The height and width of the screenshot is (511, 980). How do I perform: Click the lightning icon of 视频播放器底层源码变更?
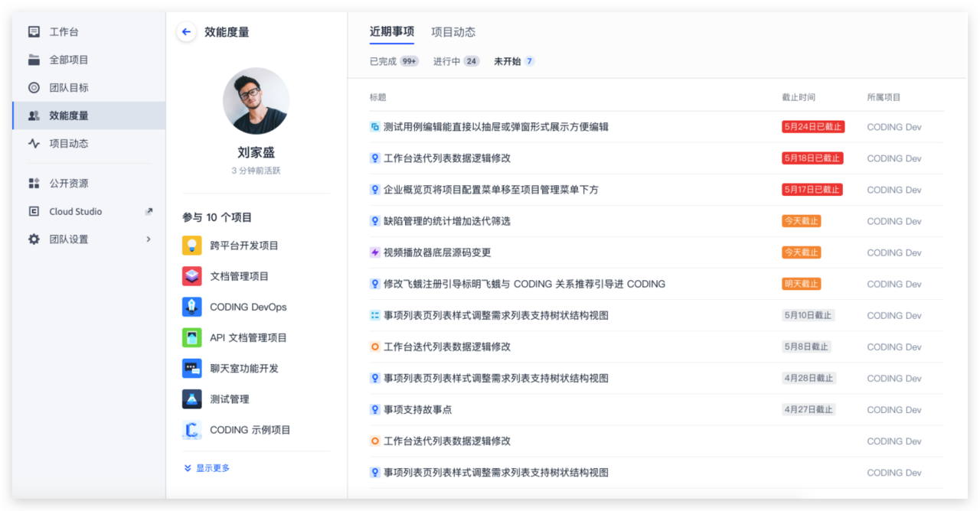point(375,252)
